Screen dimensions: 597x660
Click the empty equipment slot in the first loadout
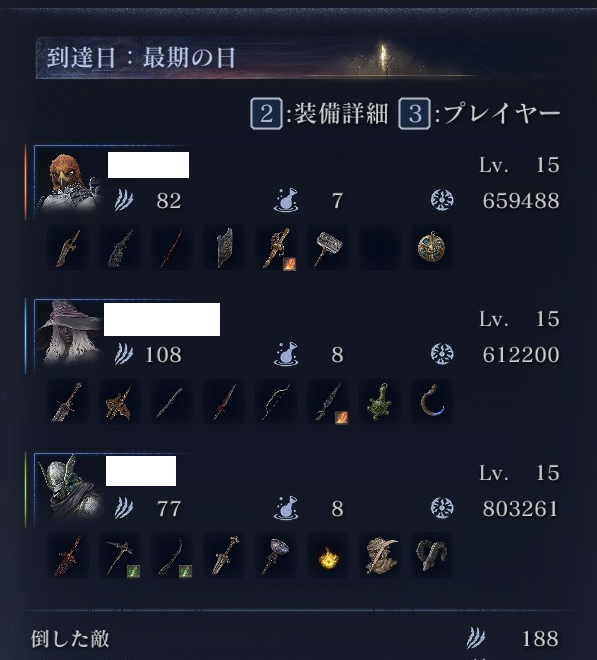pos(379,247)
